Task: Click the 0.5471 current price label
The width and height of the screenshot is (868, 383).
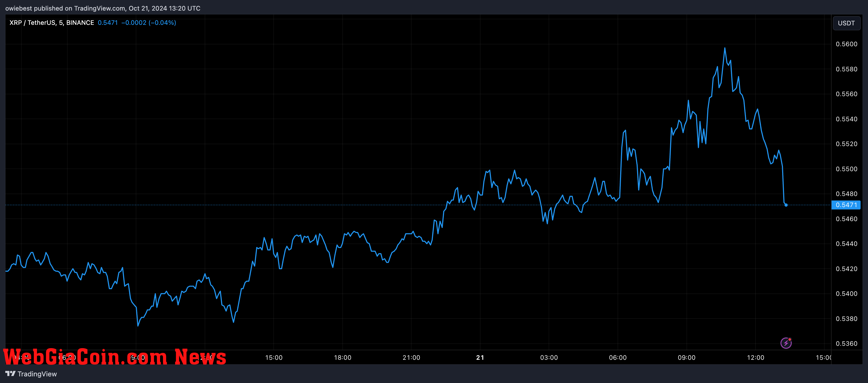Action: (846, 205)
